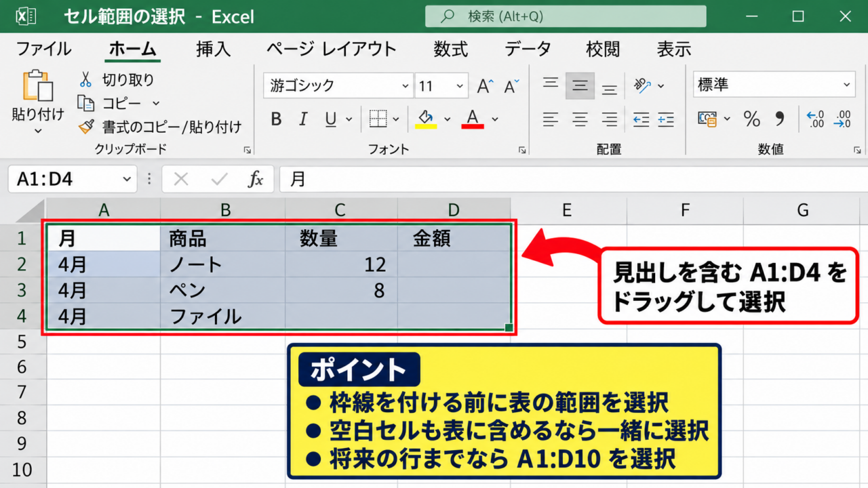Increase the font size
The height and width of the screenshot is (488, 868).
[x=484, y=86]
